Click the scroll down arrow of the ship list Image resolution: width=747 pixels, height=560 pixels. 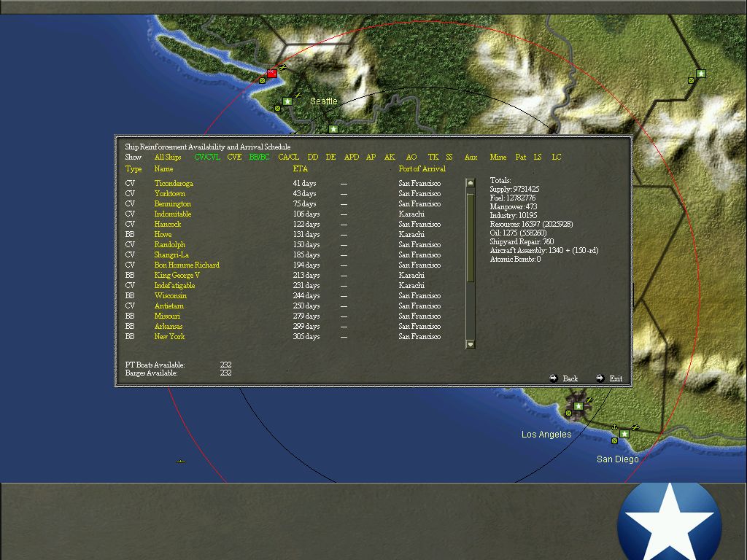(x=471, y=344)
